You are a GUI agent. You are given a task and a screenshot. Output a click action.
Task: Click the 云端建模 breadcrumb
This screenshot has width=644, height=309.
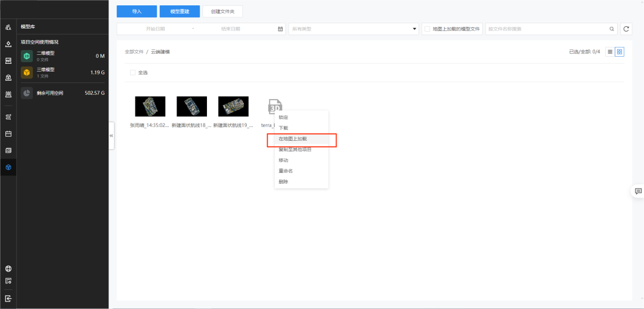pos(160,52)
